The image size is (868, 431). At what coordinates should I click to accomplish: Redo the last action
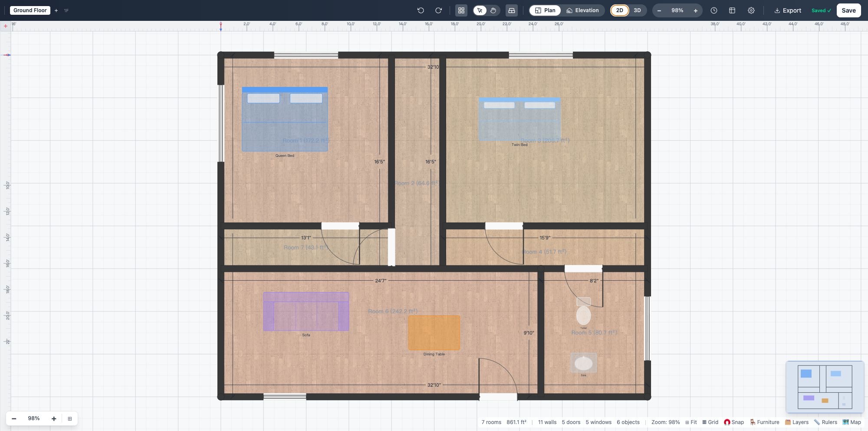click(x=439, y=10)
